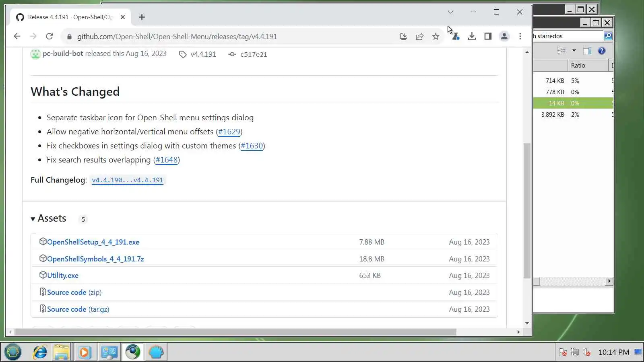Sort by the Ratio column header
Image resolution: width=644 pixels, height=362 pixels.
tap(588, 66)
